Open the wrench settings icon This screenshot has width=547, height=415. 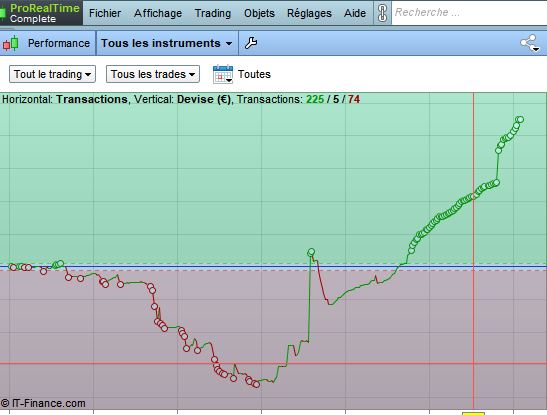250,43
